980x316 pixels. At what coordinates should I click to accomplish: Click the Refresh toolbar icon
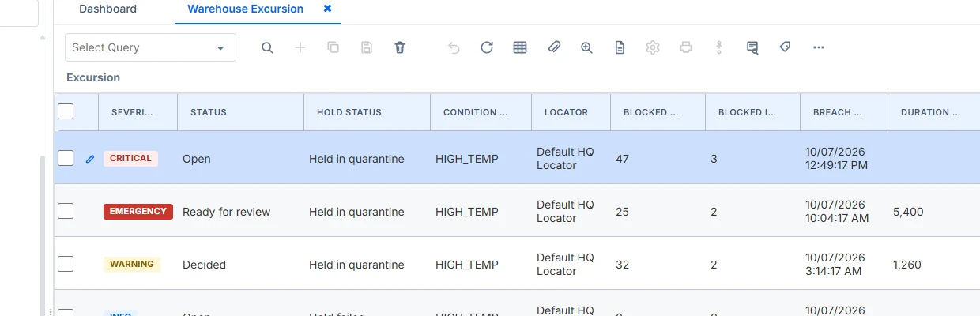click(487, 47)
